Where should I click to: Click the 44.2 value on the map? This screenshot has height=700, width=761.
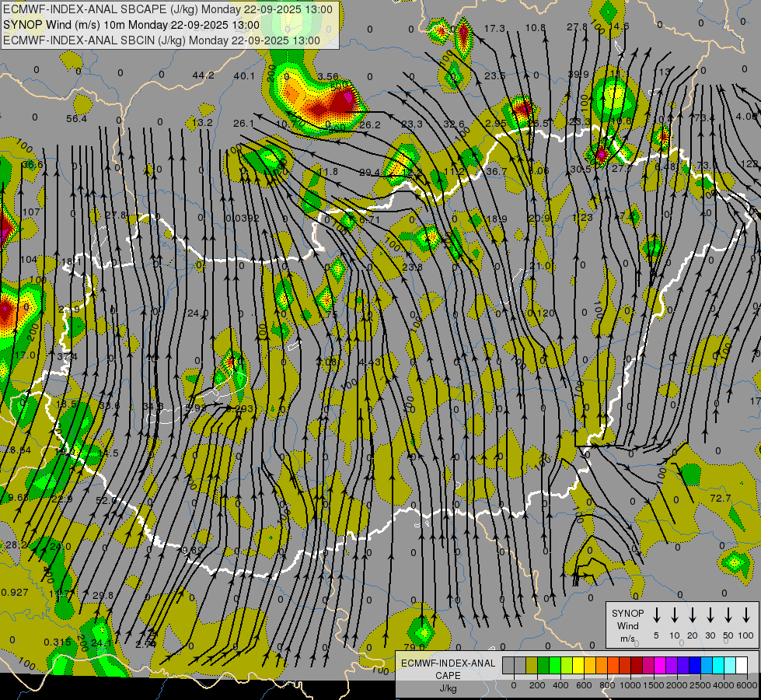click(203, 75)
